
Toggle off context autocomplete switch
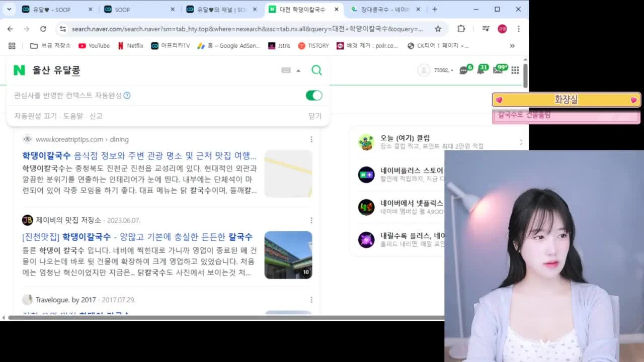pos(314,96)
